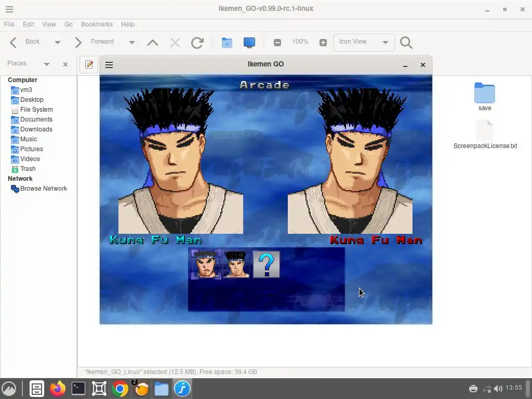Open the Ikemen GO taskbar icon
The width and height of the screenshot is (532, 399).
(182, 389)
